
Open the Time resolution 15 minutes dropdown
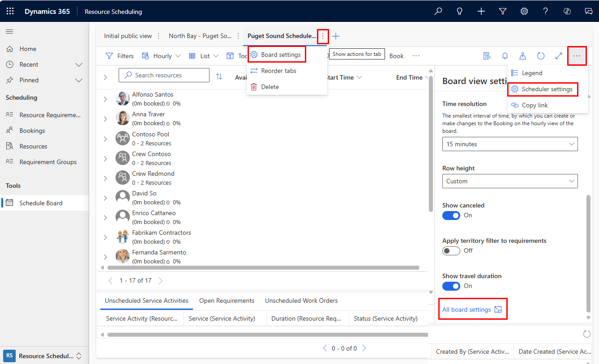tap(510, 144)
